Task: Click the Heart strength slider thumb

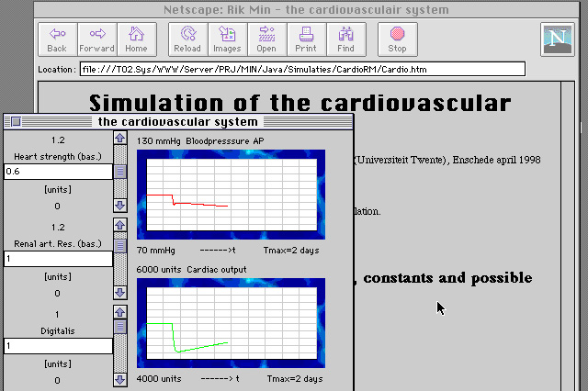Action: pos(120,172)
